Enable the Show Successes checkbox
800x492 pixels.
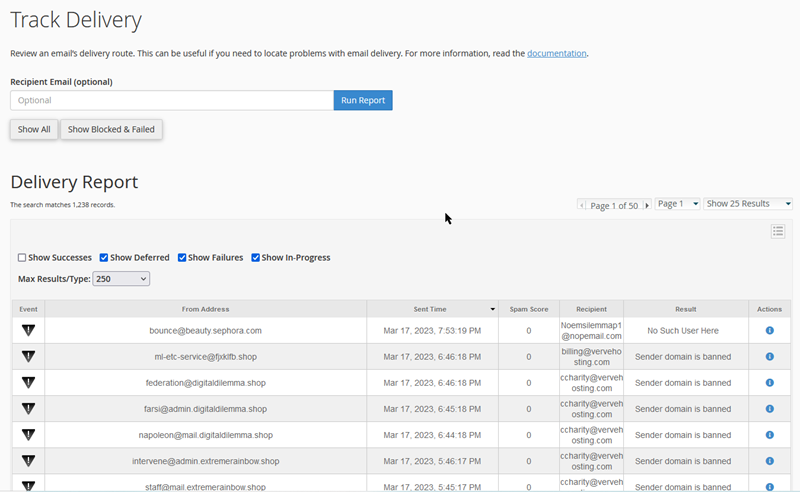click(22, 258)
